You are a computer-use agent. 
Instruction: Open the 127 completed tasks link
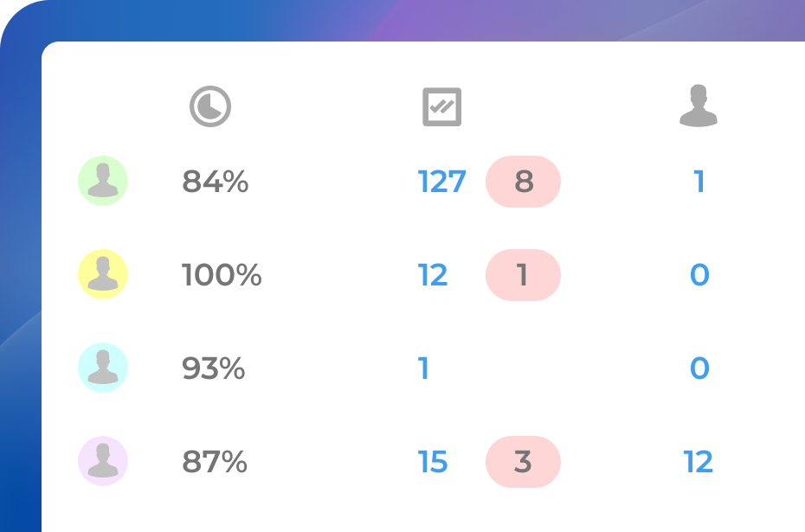441,182
